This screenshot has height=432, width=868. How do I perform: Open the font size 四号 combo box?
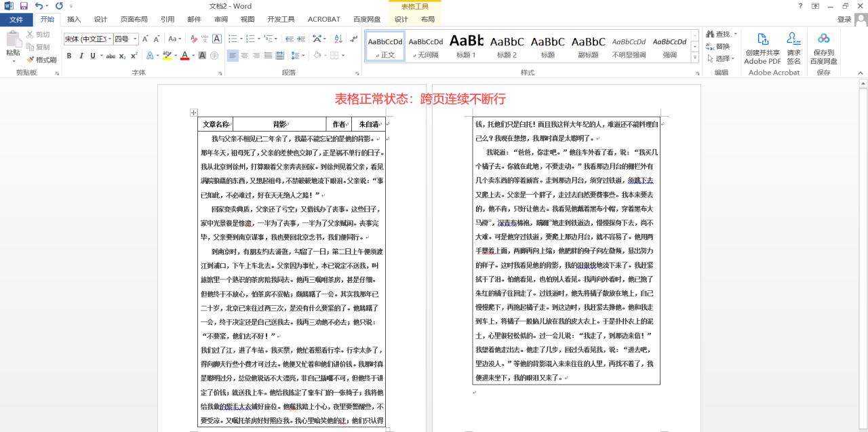pos(125,39)
